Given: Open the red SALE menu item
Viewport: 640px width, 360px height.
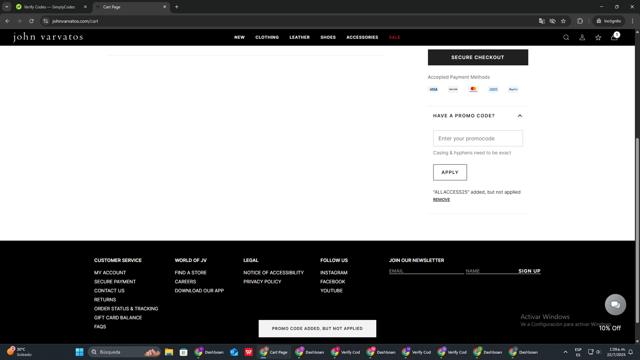Looking at the screenshot, I should click(394, 37).
